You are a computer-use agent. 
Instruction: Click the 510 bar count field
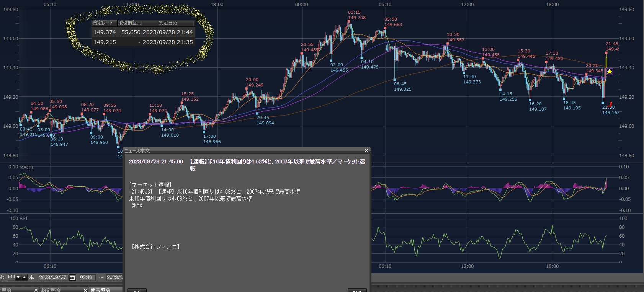click(11, 277)
